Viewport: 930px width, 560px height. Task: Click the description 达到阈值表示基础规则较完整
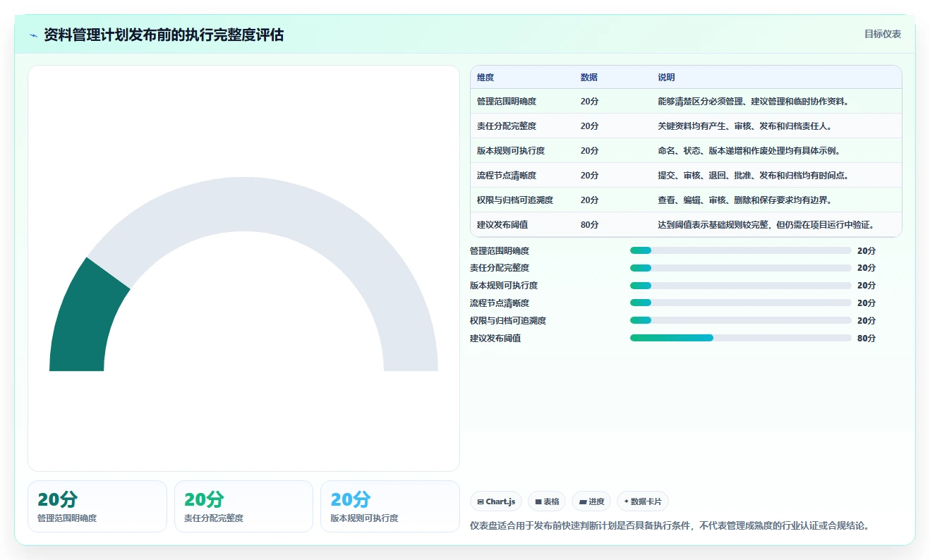point(768,225)
